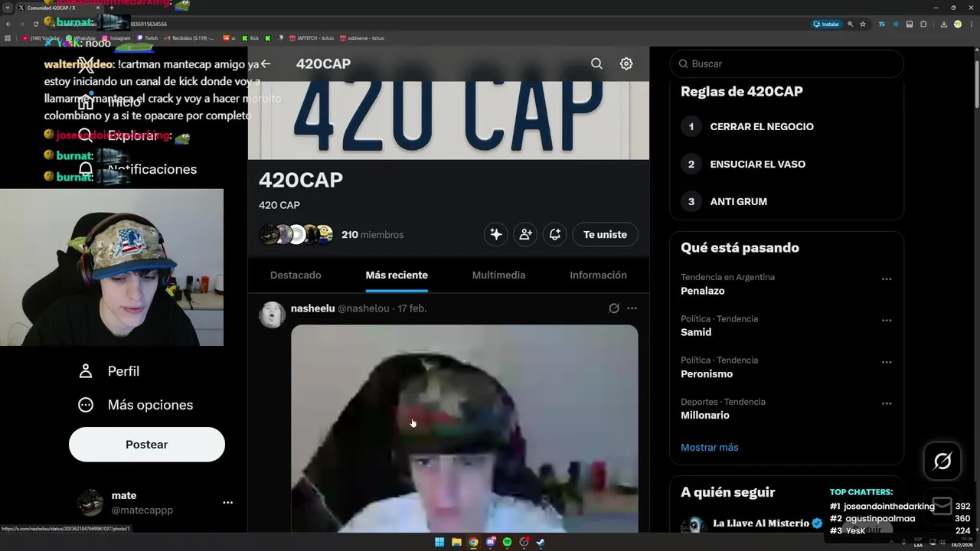Click the mate @matecappp account avatar
The image size is (980, 551).
point(90,503)
